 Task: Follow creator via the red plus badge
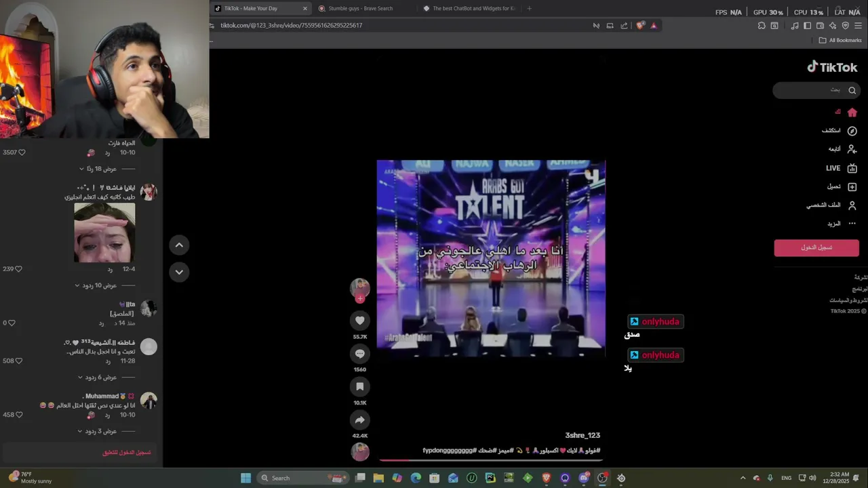point(360,299)
